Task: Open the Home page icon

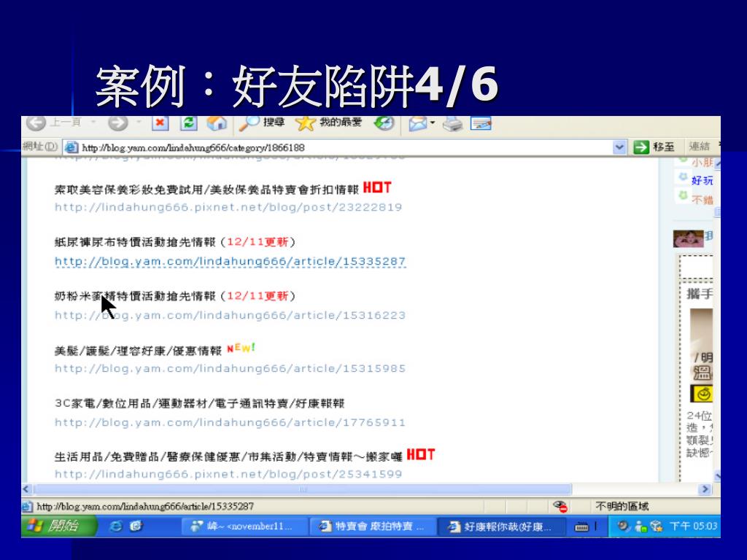Action: pyautogui.click(x=217, y=122)
